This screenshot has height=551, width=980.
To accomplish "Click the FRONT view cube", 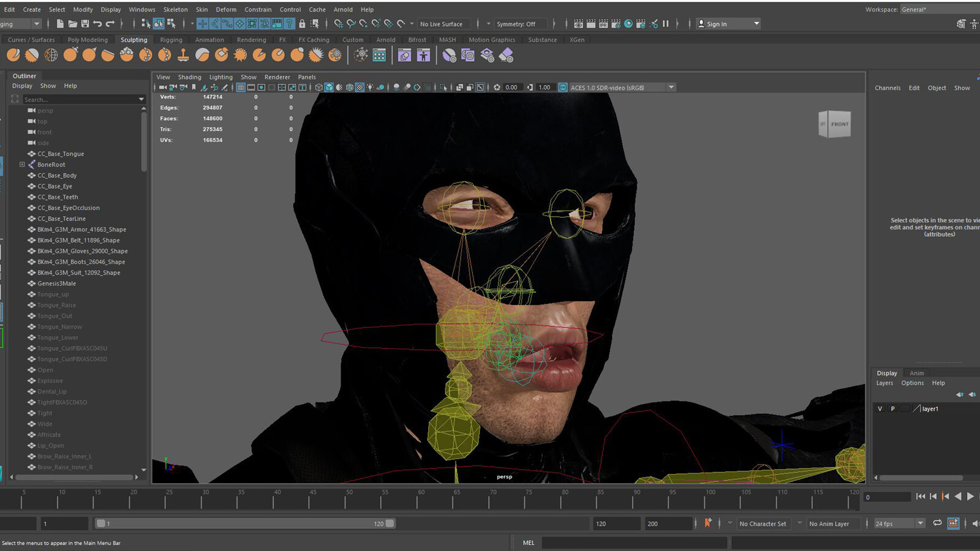I will 835,124.
